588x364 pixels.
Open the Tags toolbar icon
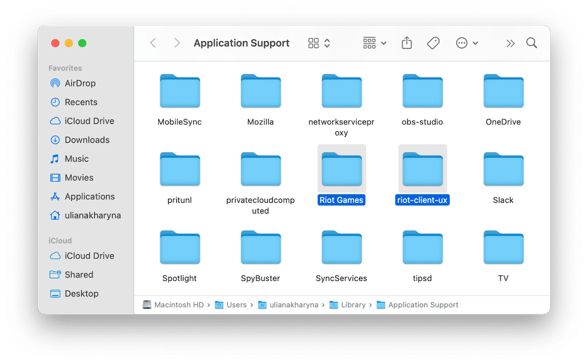point(433,43)
